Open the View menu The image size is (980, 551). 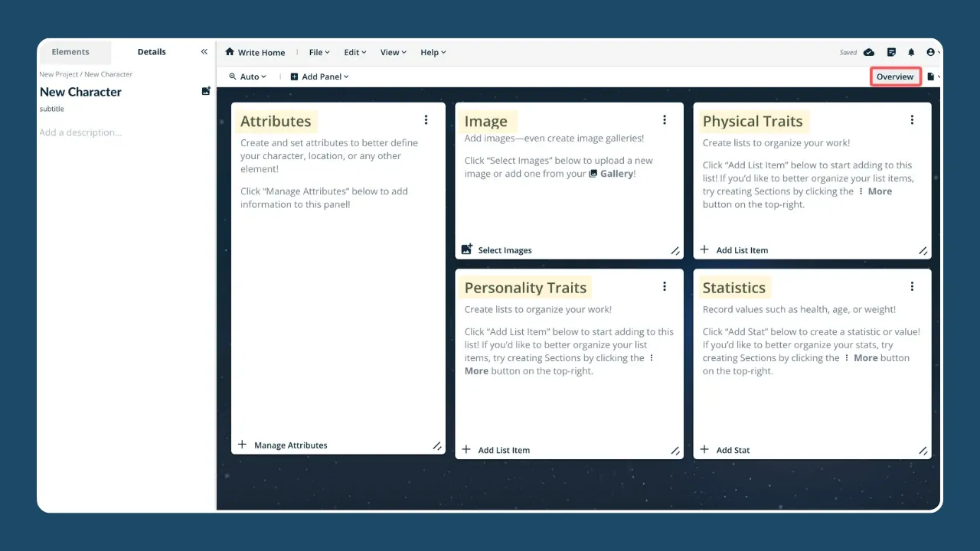pos(392,53)
